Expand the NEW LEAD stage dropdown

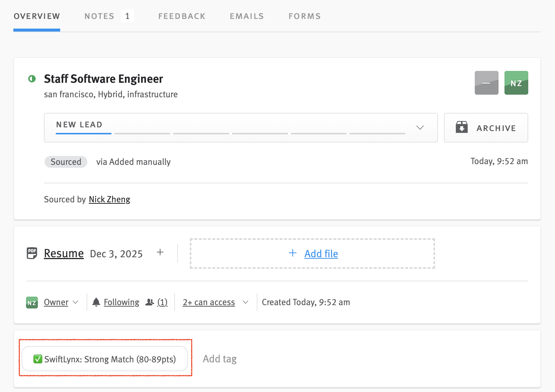420,127
